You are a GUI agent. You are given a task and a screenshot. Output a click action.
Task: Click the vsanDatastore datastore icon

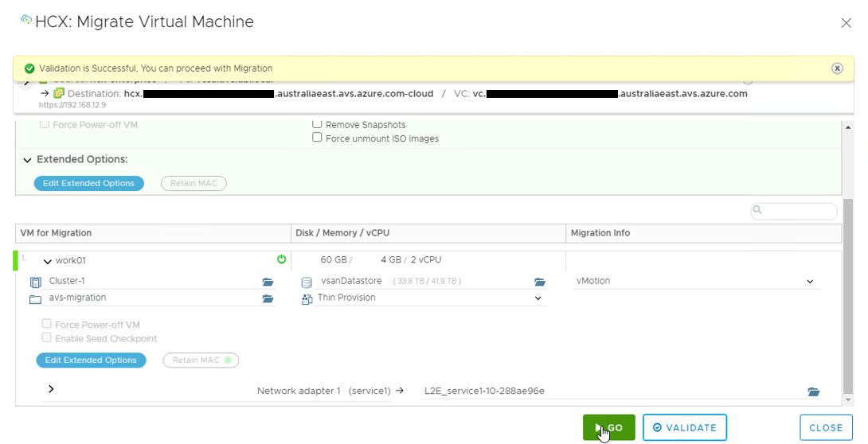click(x=306, y=282)
